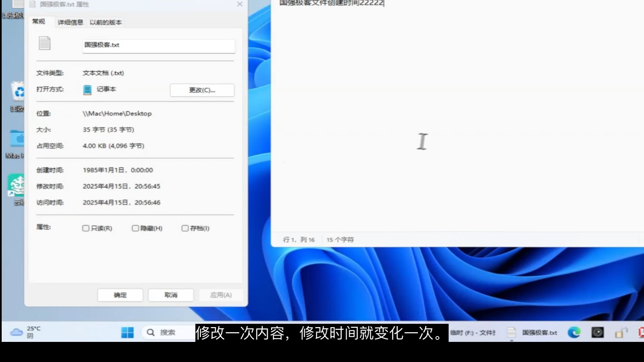Open the weather widget showing 25°C
Screen dimensions: 644x362
tap(25, 332)
